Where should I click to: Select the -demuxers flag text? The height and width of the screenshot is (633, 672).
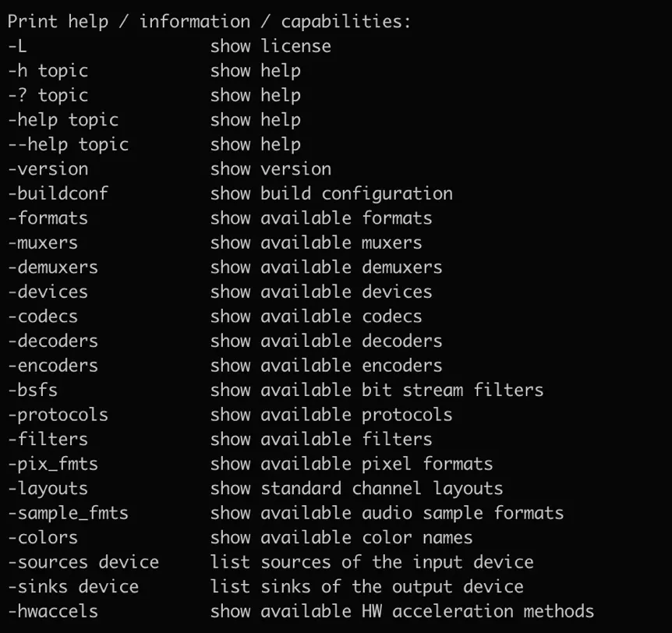(x=53, y=267)
